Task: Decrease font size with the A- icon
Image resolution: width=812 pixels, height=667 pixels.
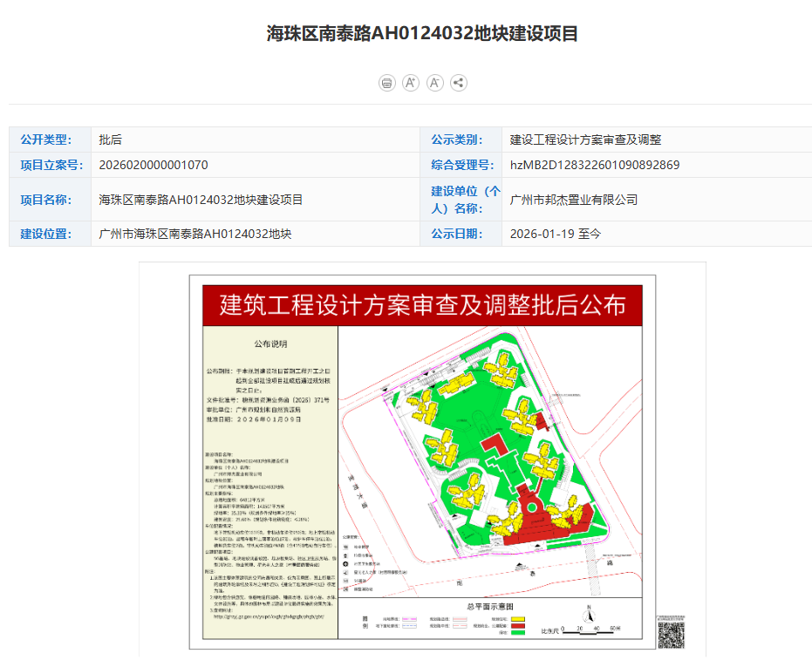Action: coord(434,83)
